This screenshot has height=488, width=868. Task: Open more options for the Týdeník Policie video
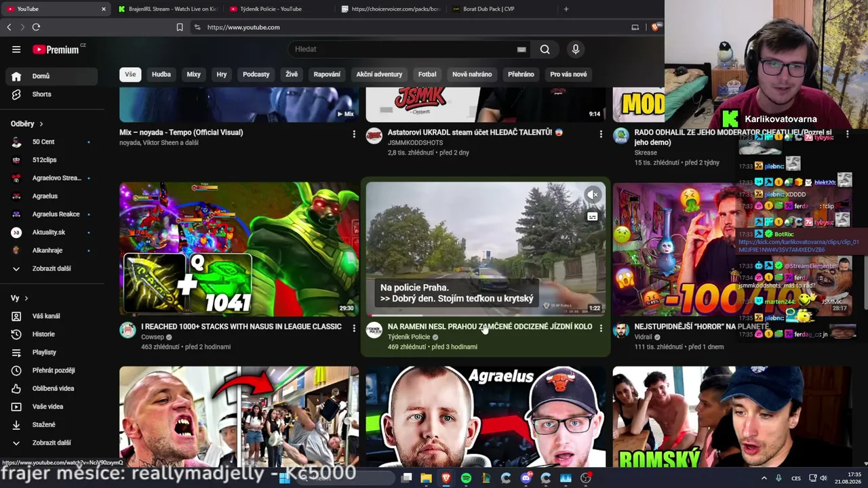pos(601,328)
